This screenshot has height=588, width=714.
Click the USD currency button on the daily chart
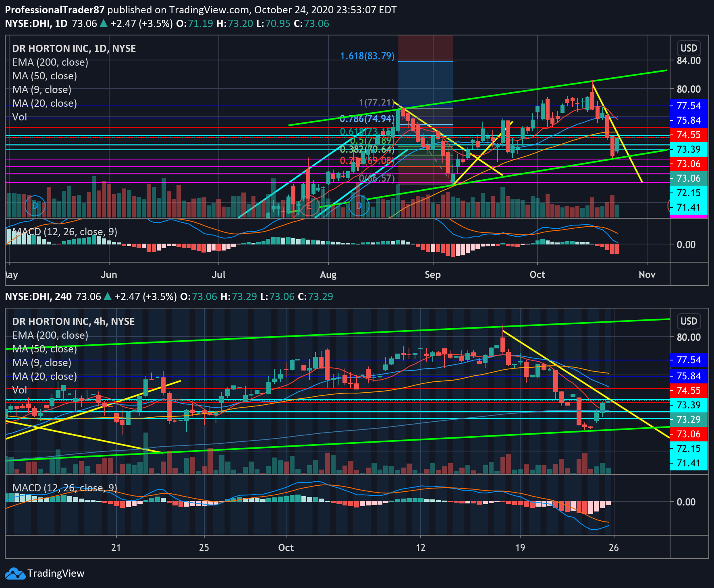tap(689, 48)
